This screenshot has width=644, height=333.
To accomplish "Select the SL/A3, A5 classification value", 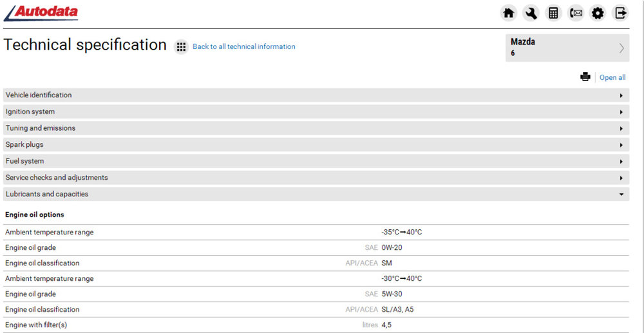I will (397, 310).
